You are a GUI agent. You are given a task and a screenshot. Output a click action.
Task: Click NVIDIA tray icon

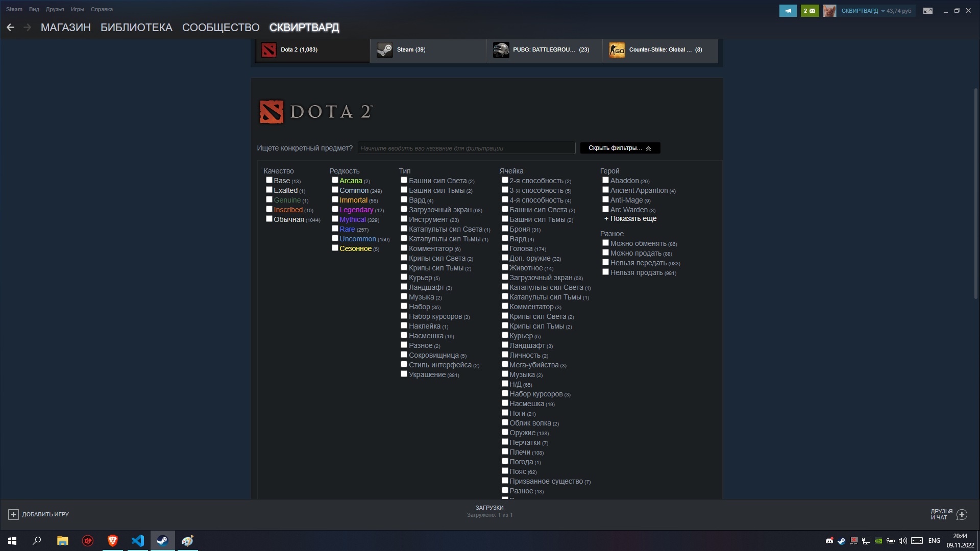tap(878, 541)
